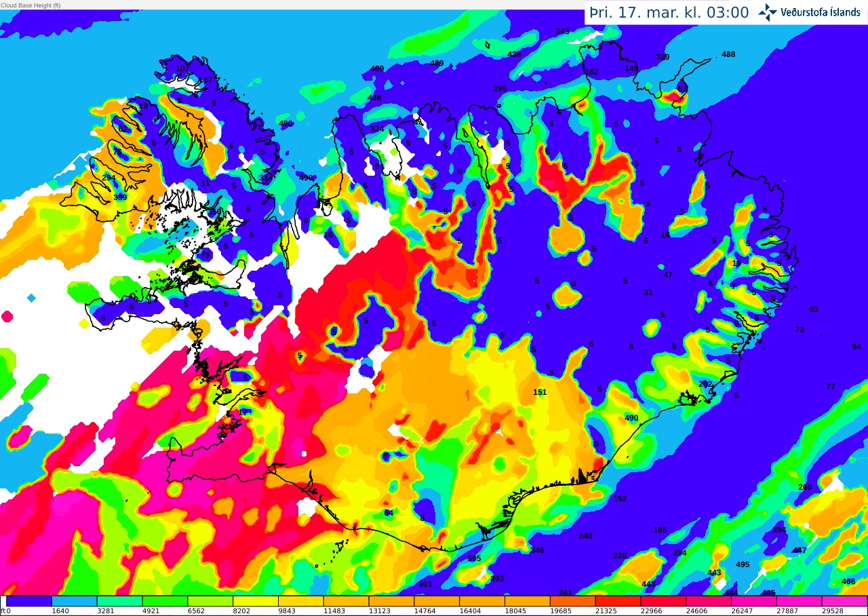Pick the legend swatch starting at 11483
The height and width of the screenshot is (616, 868).
pos(347,601)
